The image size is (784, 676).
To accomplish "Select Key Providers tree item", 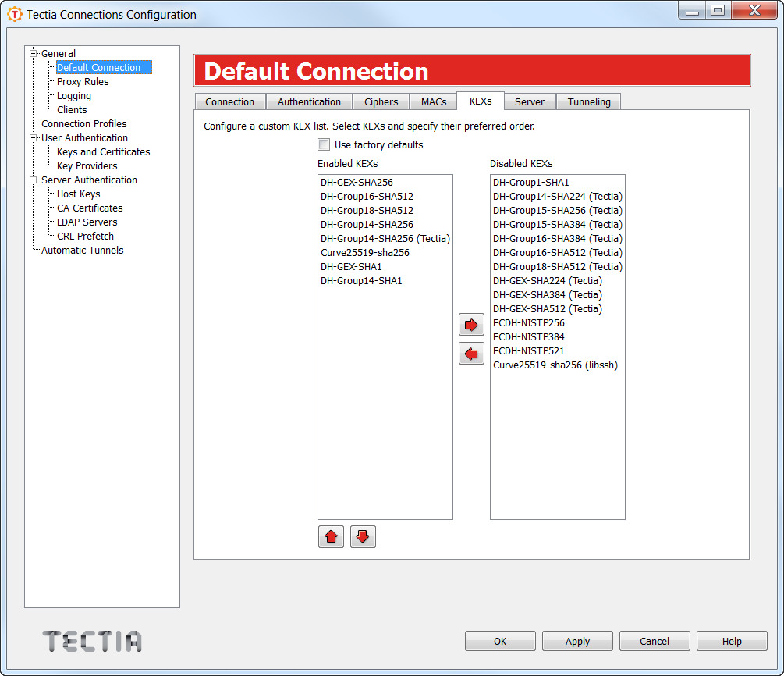I will (87, 165).
